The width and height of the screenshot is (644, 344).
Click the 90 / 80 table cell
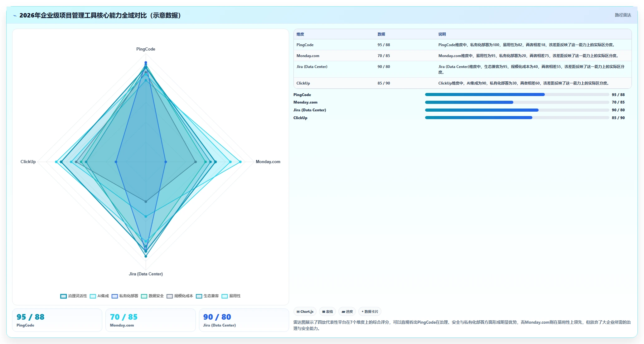(x=384, y=67)
